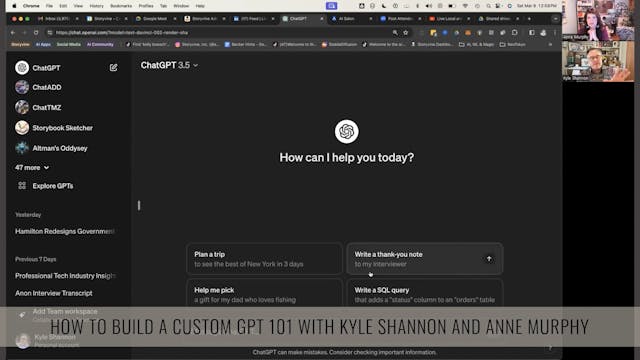The height and width of the screenshot is (360, 640).
Task: Switch to the Inbox Gmail tab
Action: coord(57,19)
